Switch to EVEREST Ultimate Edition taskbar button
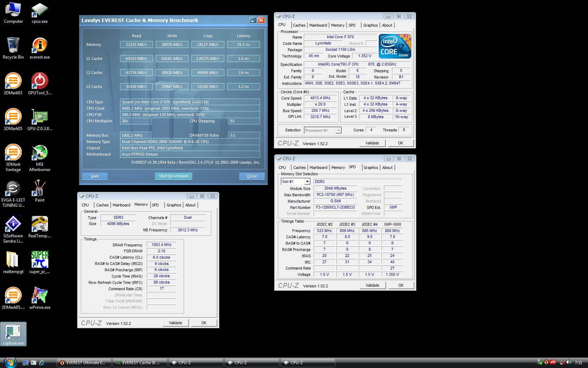This screenshot has height=368, width=588. tap(84, 363)
